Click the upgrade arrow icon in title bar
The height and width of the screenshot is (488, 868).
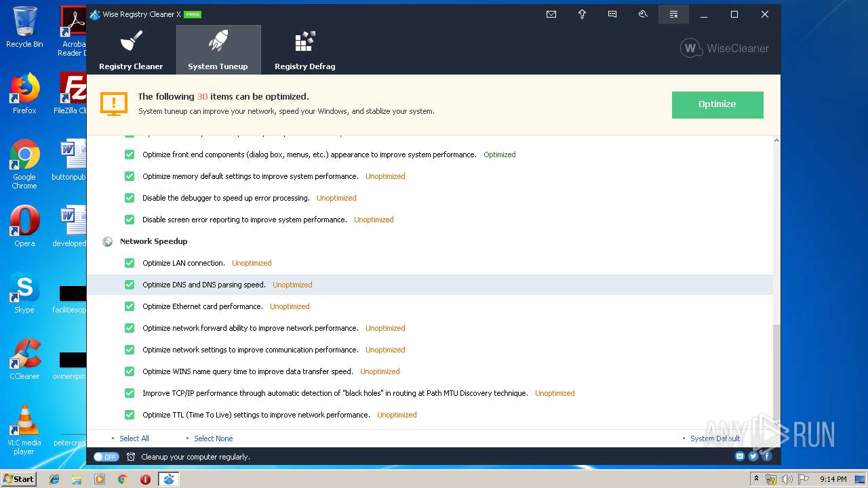click(582, 14)
